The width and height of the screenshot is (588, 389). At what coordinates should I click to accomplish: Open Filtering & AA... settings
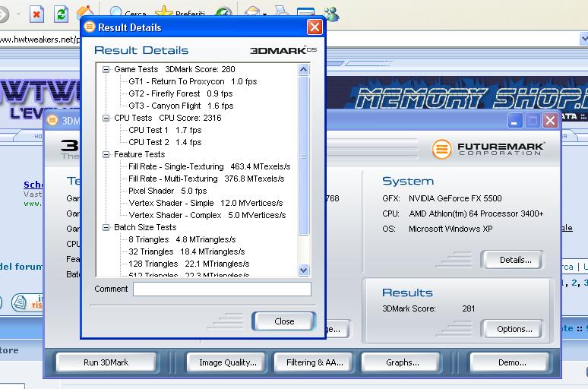click(315, 362)
